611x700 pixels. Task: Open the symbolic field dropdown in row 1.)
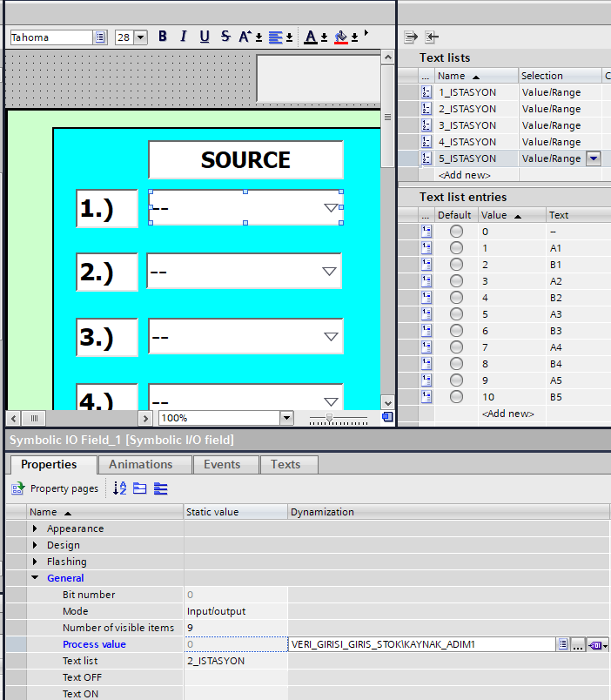(331, 207)
